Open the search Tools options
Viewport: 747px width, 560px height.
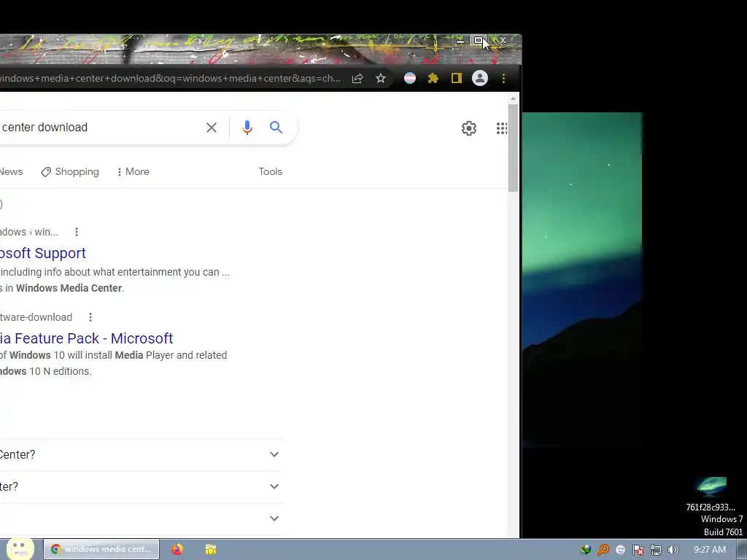(270, 172)
